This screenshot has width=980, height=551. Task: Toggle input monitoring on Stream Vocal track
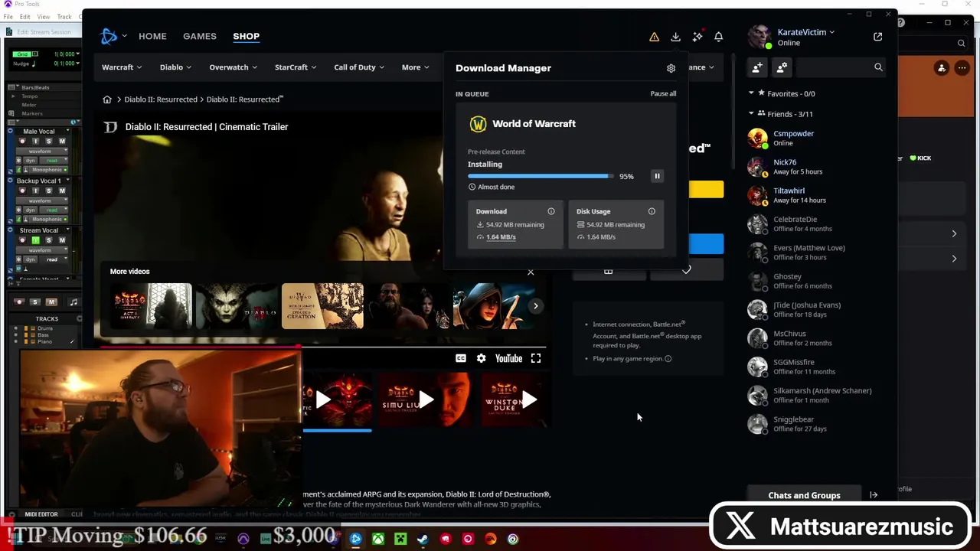pos(35,240)
